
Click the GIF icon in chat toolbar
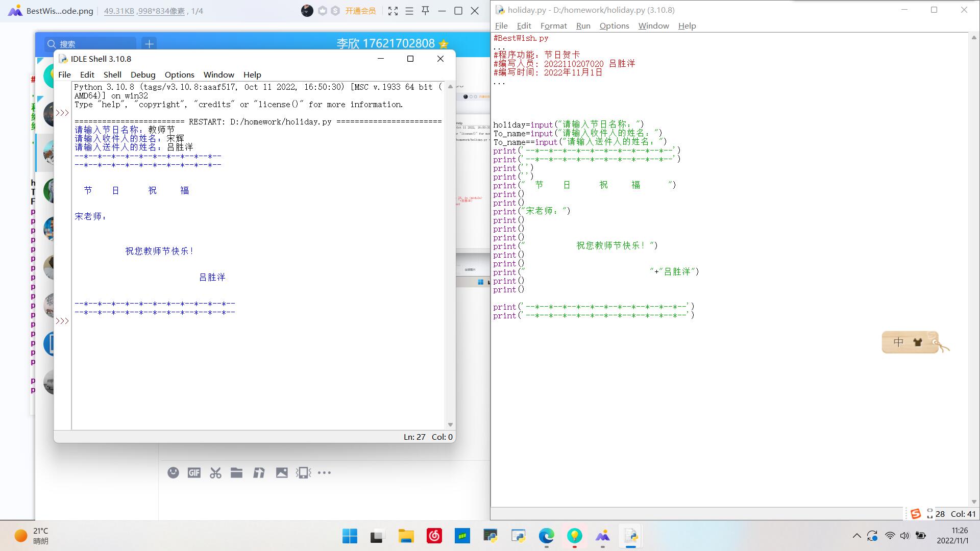[x=194, y=473]
